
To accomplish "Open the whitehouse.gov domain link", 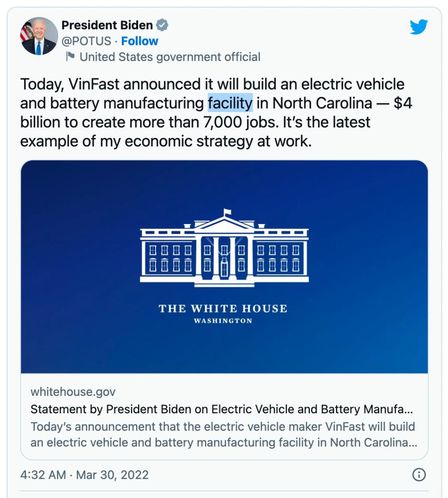I will click(x=73, y=392).
